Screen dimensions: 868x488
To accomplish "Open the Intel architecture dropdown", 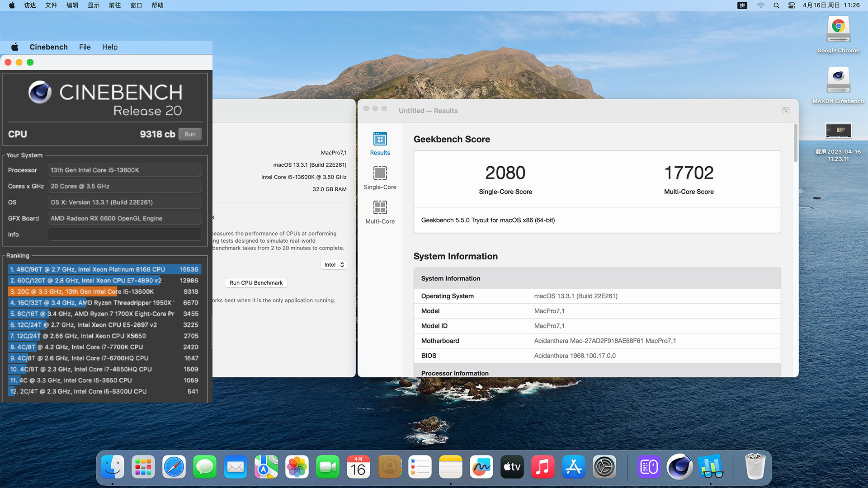I will pyautogui.click(x=334, y=265).
